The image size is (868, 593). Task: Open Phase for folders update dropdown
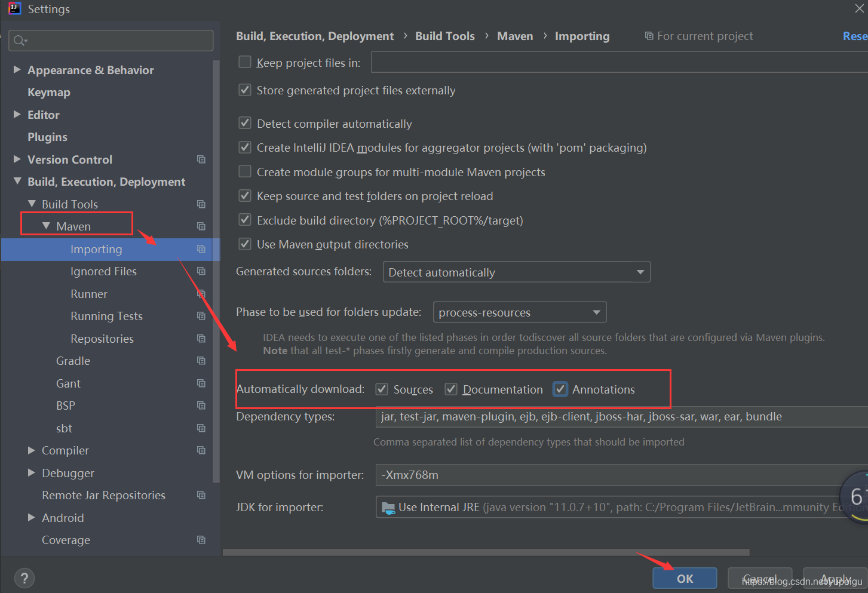(519, 312)
